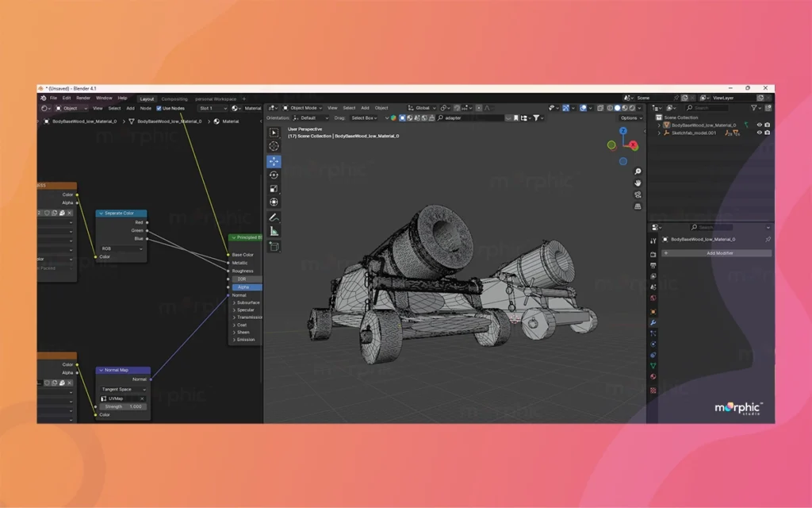Viewport: 812px width, 508px height.
Task: Open the Scene properties tab
Action: 653,287
